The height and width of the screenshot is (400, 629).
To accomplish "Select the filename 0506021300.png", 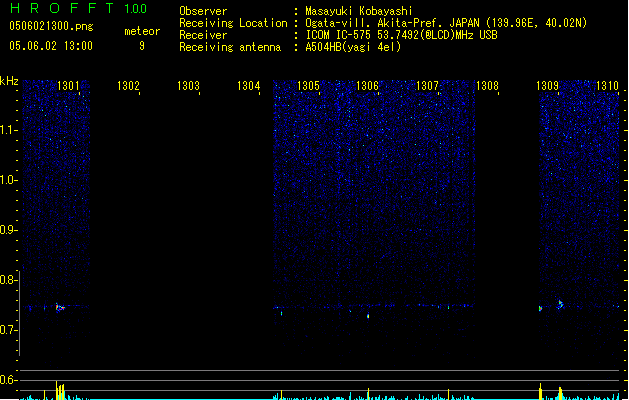I will pyautogui.click(x=51, y=26).
